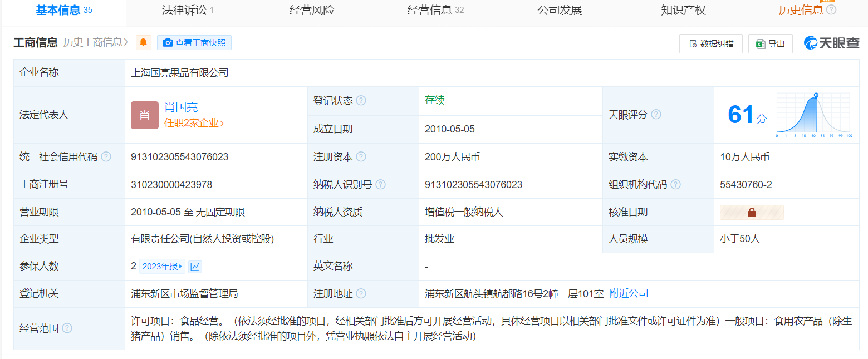
Task: Click the help icon next to 注册地址
Action: tap(361, 294)
